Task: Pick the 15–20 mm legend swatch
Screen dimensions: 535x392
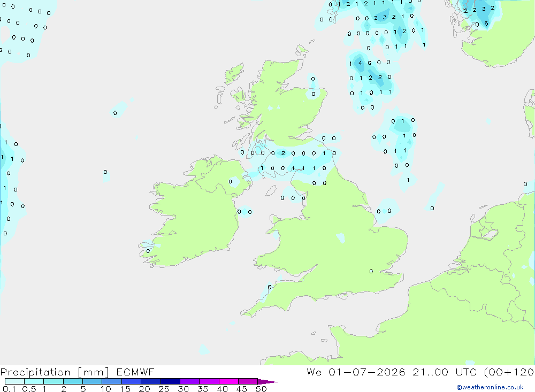Action: point(132,381)
